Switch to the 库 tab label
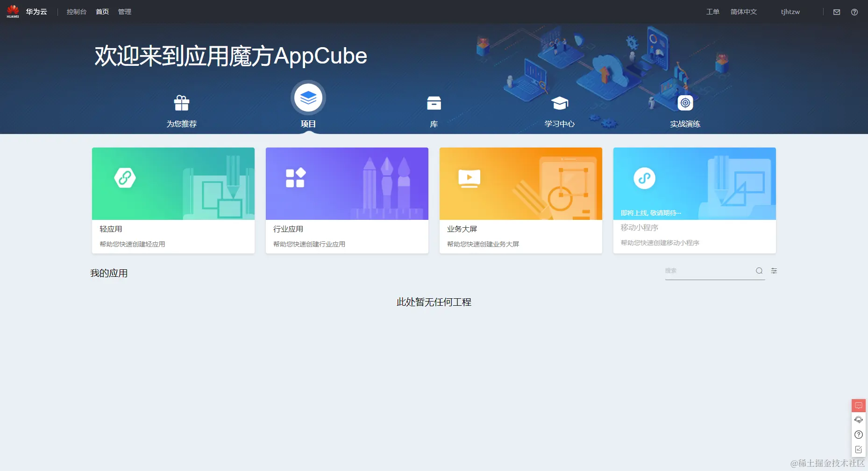Image resolution: width=868 pixels, height=471 pixels. [x=434, y=124]
